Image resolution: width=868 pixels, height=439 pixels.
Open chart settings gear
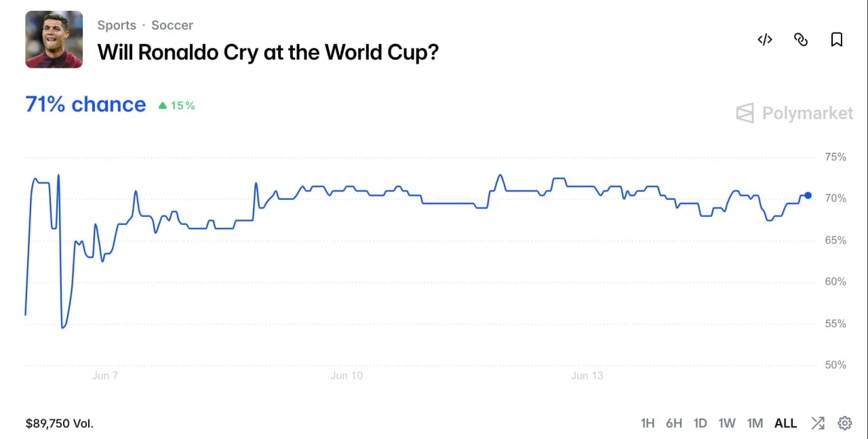point(845,423)
